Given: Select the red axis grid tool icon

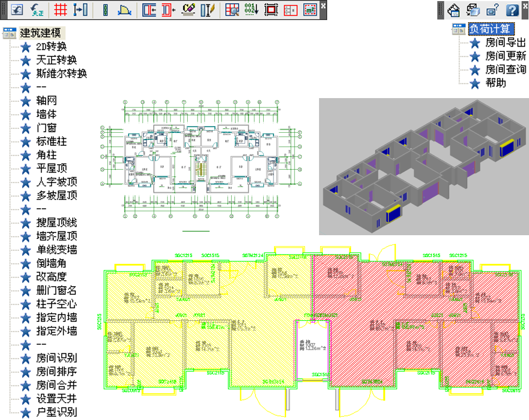Looking at the screenshot, I should click(60, 9).
